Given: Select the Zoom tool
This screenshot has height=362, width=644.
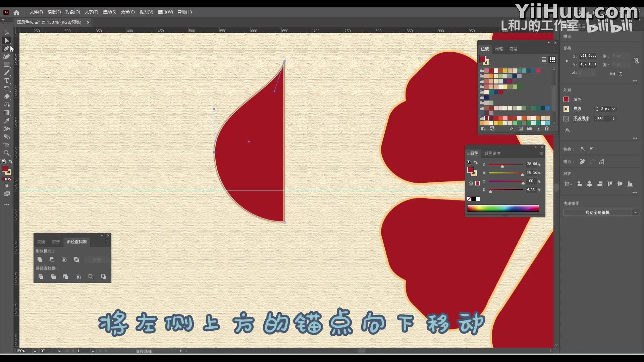Looking at the screenshot, I should tap(7, 153).
